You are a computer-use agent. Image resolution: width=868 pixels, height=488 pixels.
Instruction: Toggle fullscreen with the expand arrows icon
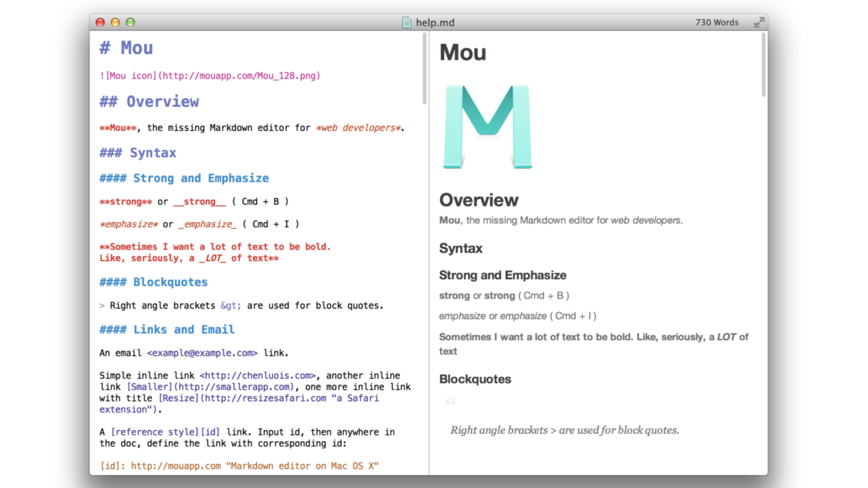pyautogui.click(x=759, y=22)
